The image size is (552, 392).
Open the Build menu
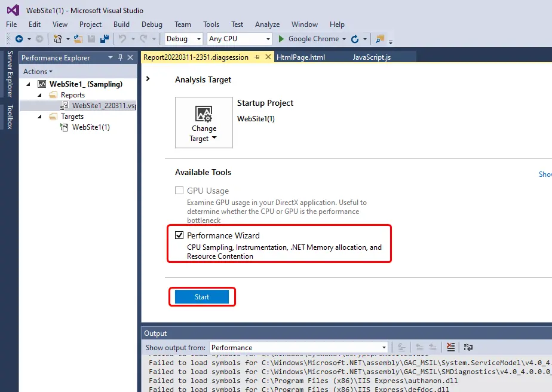click(121, 24)
